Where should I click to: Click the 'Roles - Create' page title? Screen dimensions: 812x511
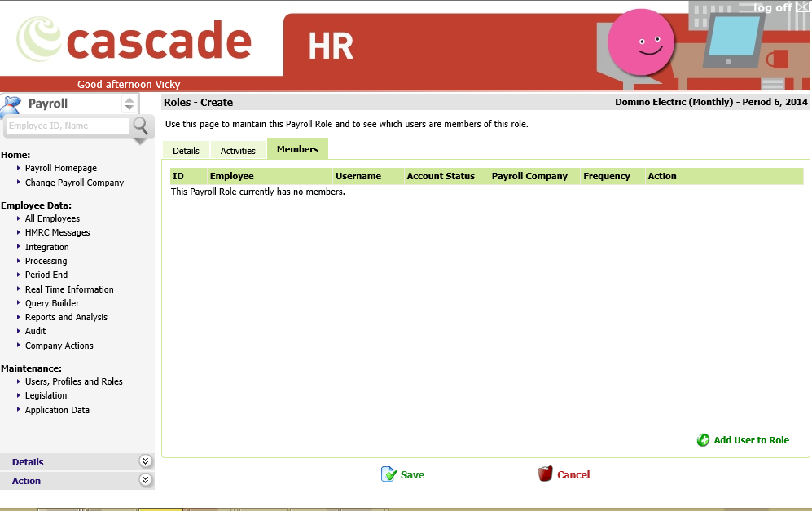(199, 103)
